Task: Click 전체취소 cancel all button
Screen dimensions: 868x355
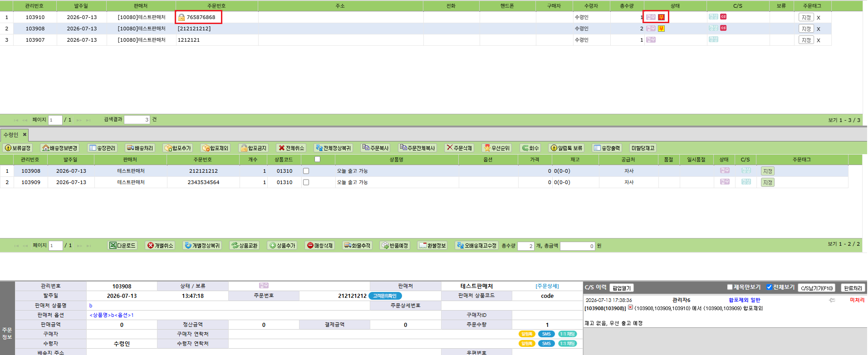Action: [x=291, y=148]
